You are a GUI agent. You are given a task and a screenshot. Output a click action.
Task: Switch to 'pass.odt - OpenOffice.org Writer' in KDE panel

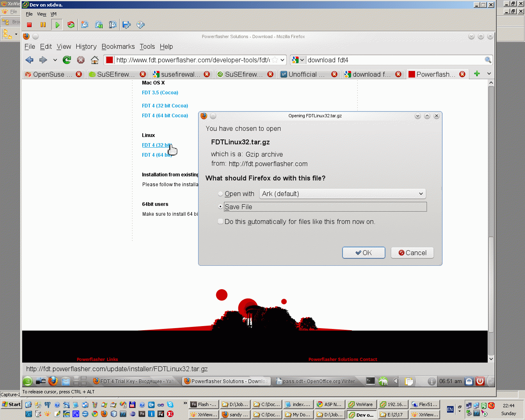pos(315,381)
